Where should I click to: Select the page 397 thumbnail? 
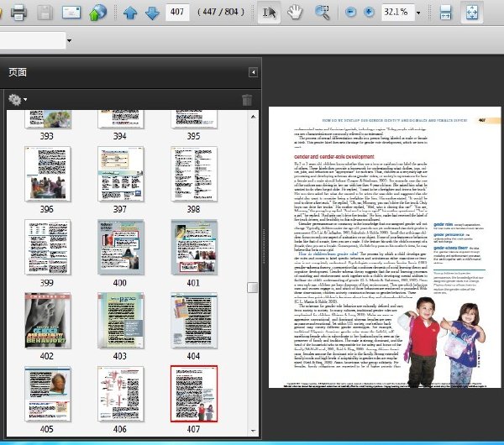(x=121, y=174)
